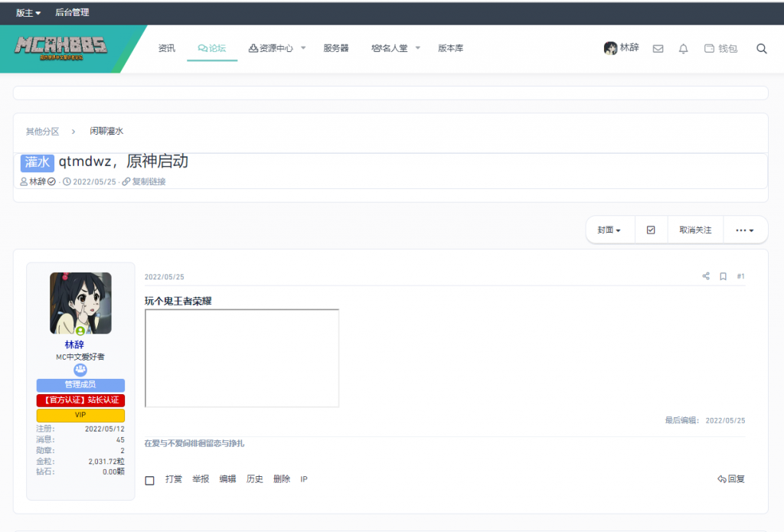The image size is (784, 532).
Task: Open the 资源中心 nav item
Action: coord(271,48)
